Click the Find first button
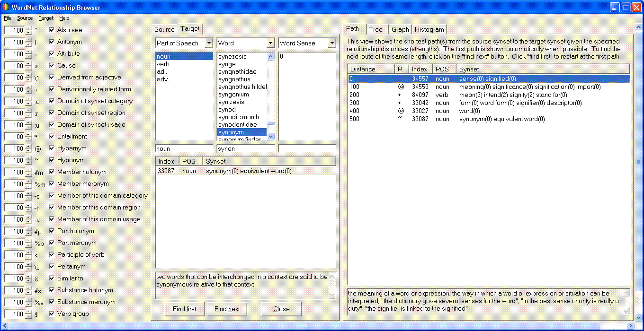This screenshot has width=644, height=331. click(x=185, y=309)
